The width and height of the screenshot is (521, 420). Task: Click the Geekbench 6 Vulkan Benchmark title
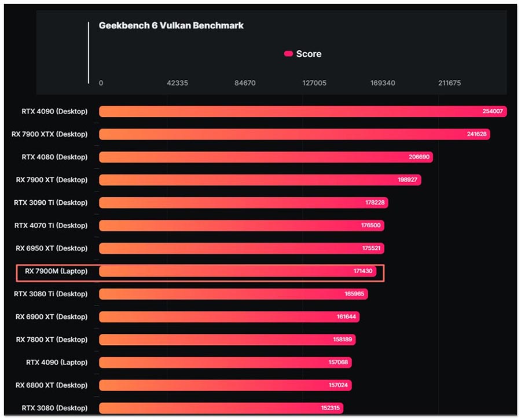171,25
